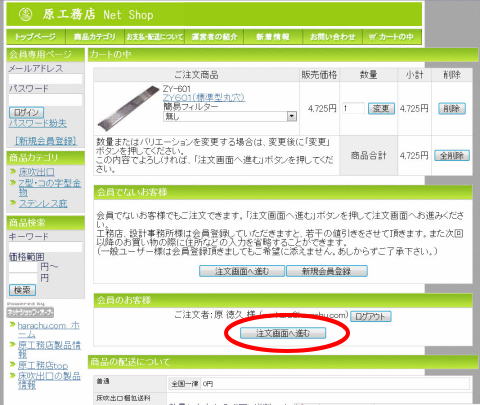Click the ログイン button in member panel

(26, 113)
